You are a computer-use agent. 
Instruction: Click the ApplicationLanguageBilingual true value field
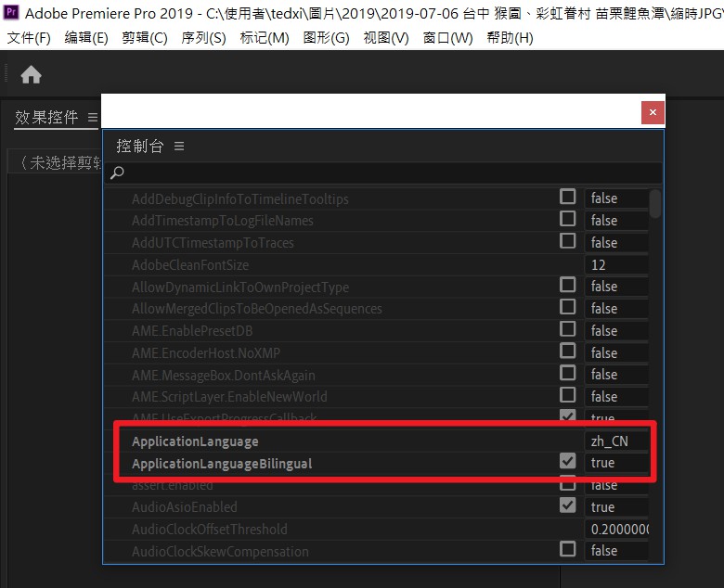[x=616, y=463]
